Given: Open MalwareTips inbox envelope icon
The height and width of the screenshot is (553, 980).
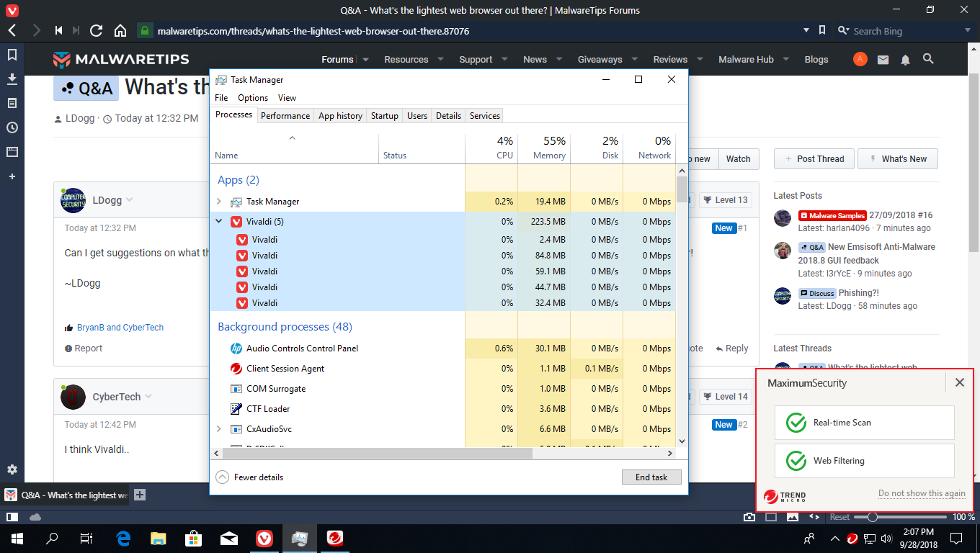Looking at the screenshot, I should 883,60.
